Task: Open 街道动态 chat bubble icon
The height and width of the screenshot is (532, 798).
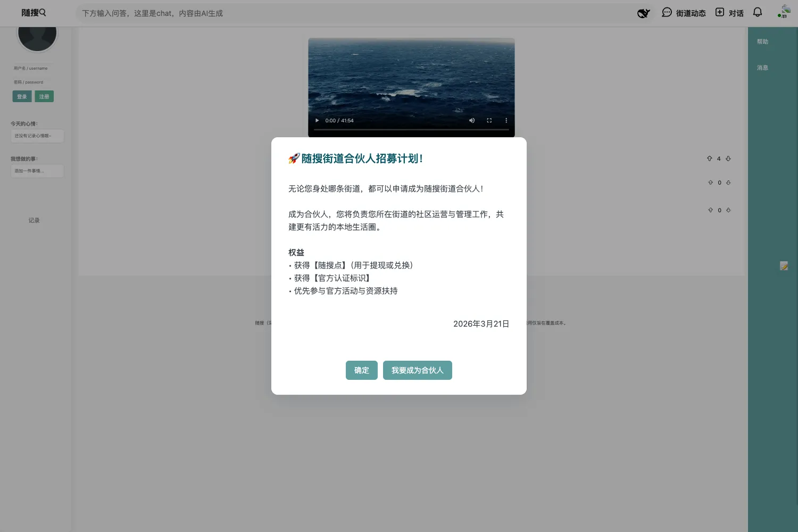Action: click(x=667, y=12)
